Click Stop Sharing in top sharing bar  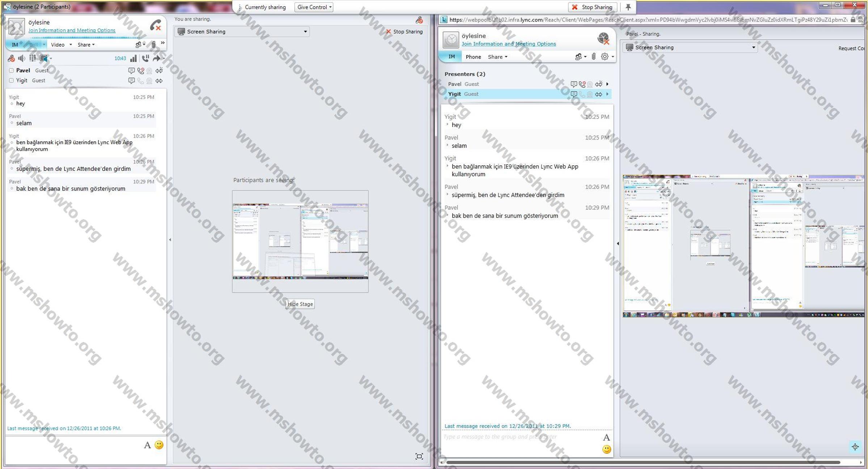[x=592, y=7]
